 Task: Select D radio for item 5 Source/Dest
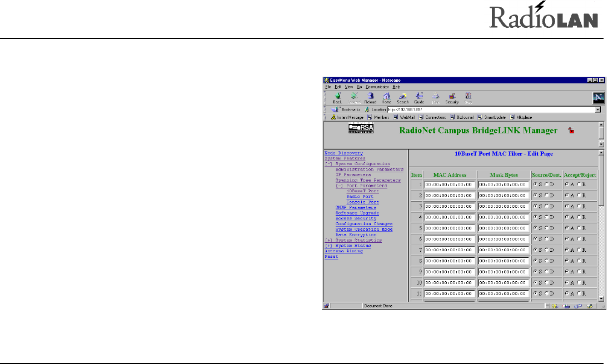[x=546, y=228]
